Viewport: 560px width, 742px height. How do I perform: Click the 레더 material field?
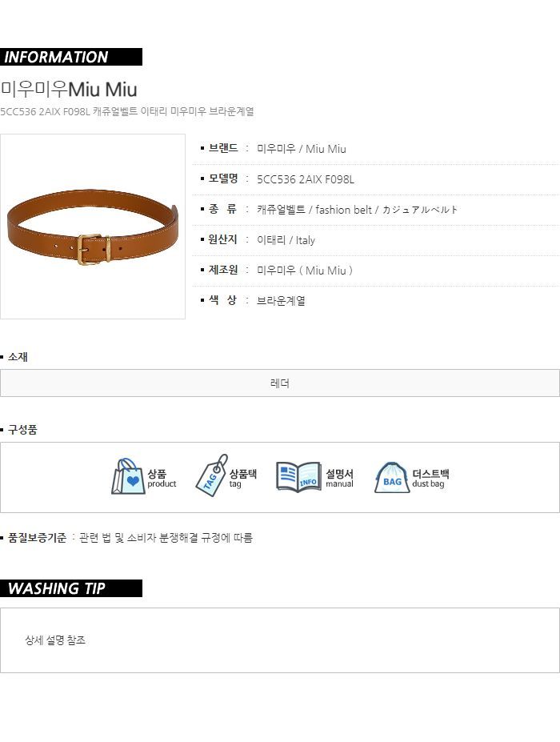tap(280, 383)
